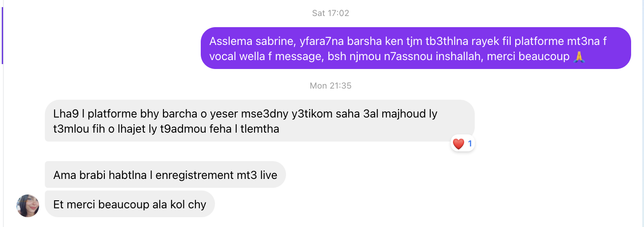Click the reaction count number beside heart
644x227 pixels.
(470, 144)
